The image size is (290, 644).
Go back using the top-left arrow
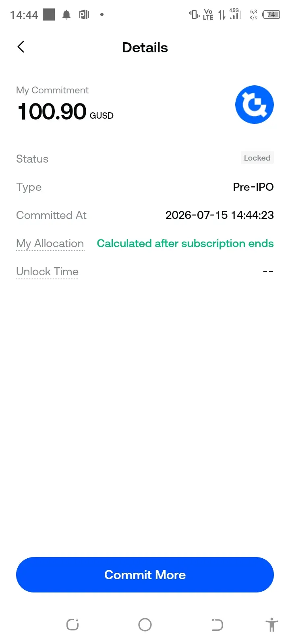click(x=21, y=47)
